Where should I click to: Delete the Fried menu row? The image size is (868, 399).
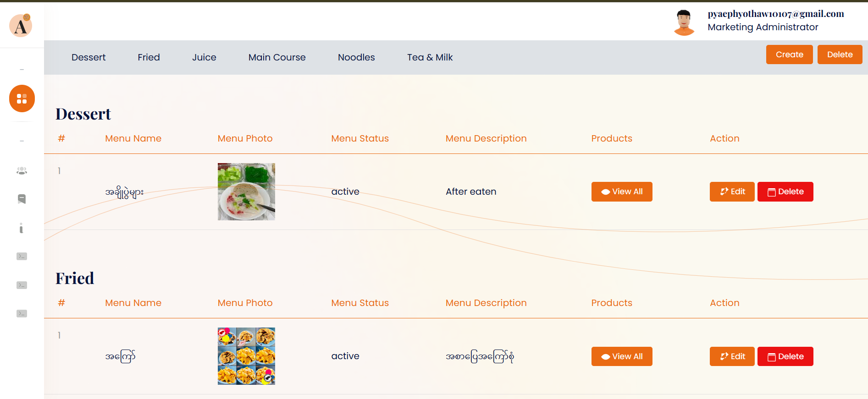785,356
